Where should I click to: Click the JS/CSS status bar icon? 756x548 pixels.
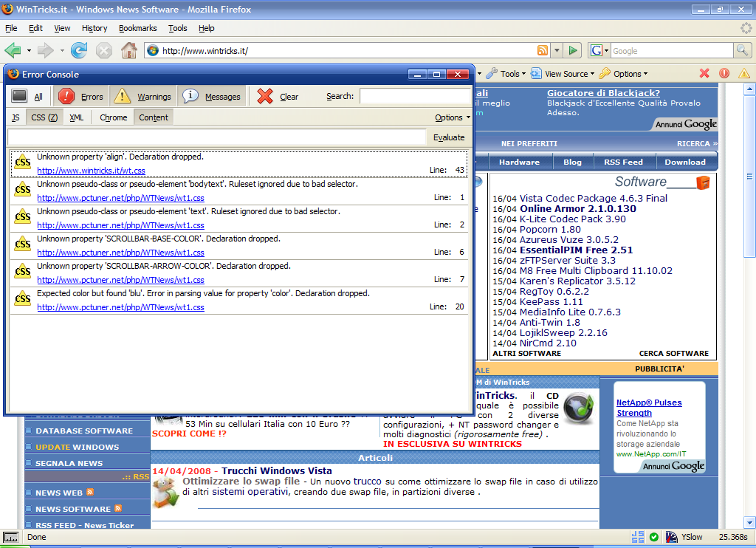[x=637, y=537]
